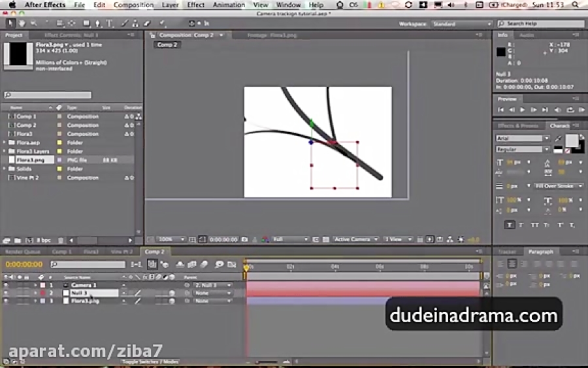Select the Brush tool
The height and width of the screenshot is (368, 588).
pos(125,24)
